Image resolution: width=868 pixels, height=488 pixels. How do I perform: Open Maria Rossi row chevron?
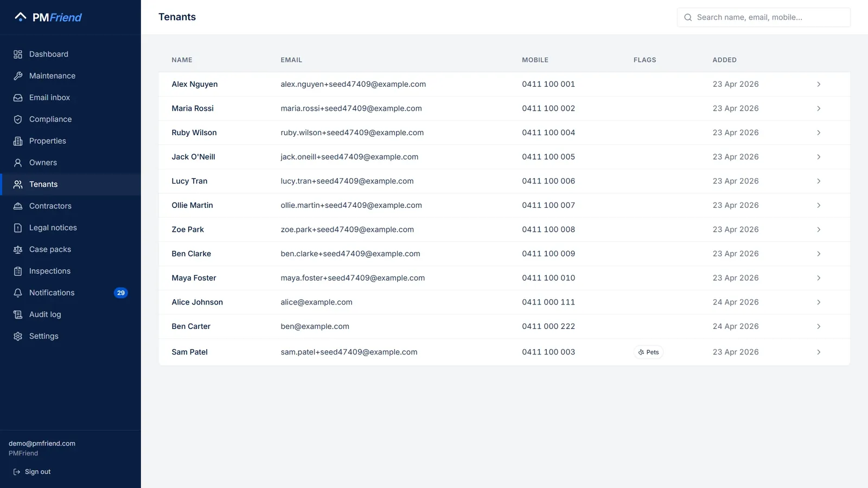point(819,109)
